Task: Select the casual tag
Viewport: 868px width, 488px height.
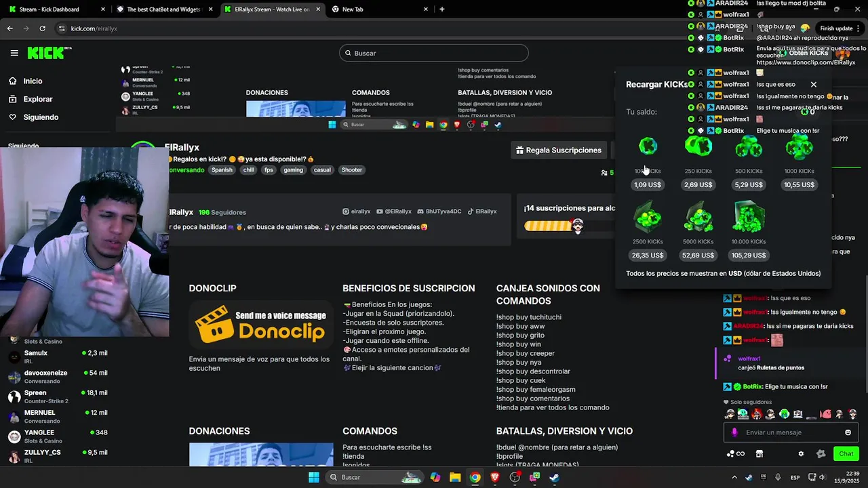Action: 322,170
